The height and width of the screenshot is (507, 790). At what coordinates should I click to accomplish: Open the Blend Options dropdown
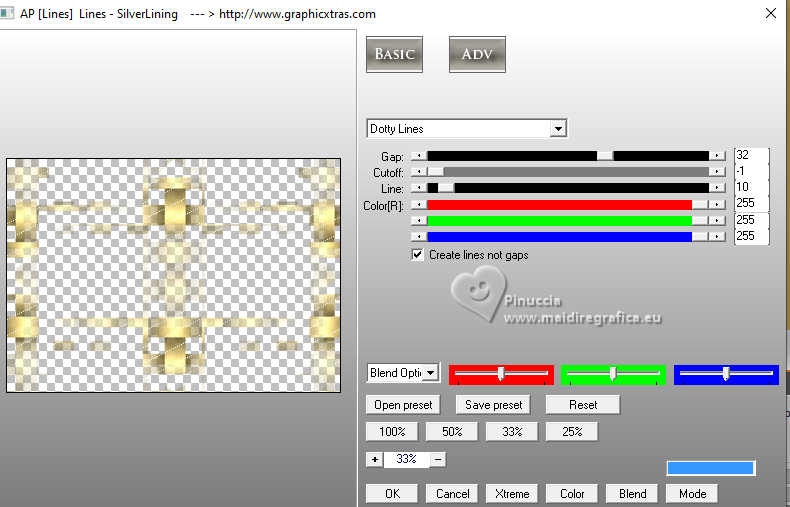(x=430, y=373)
